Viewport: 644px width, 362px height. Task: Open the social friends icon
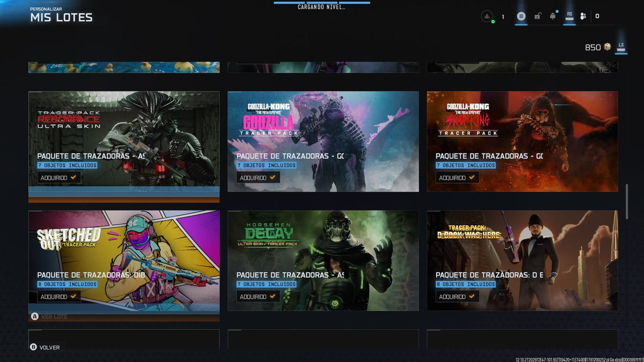584,17
